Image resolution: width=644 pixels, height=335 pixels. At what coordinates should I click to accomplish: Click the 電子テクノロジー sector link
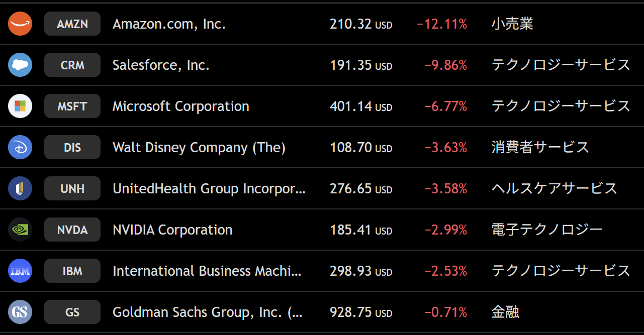tap(546, 230)
